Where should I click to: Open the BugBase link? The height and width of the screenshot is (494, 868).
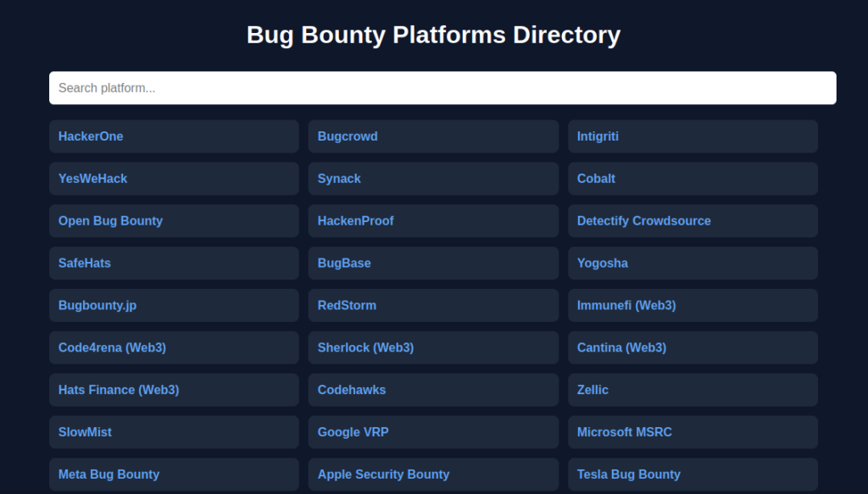pyautogui.click(x=344, y=264)
